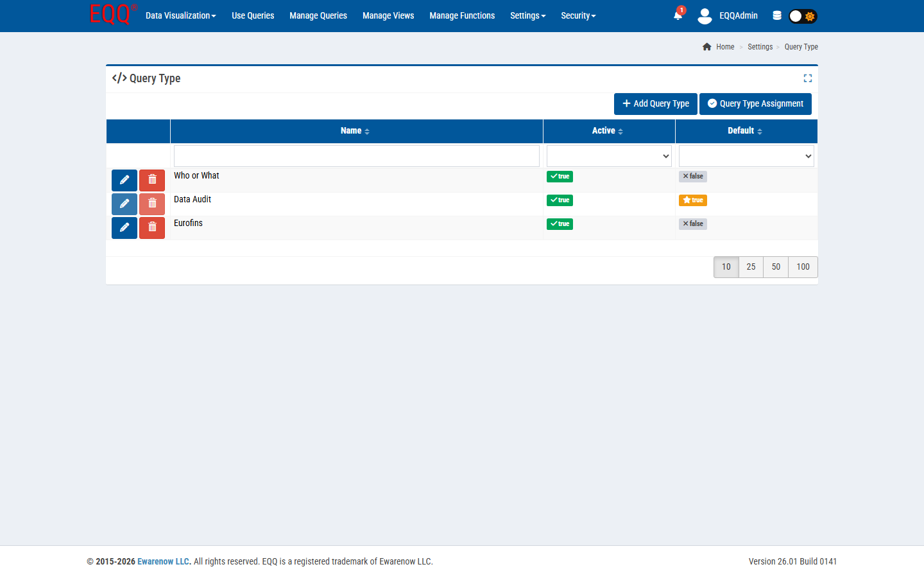The image size is (924, 578).
Task: Open Query Type Assignment
Action: [x=755, y=104]
